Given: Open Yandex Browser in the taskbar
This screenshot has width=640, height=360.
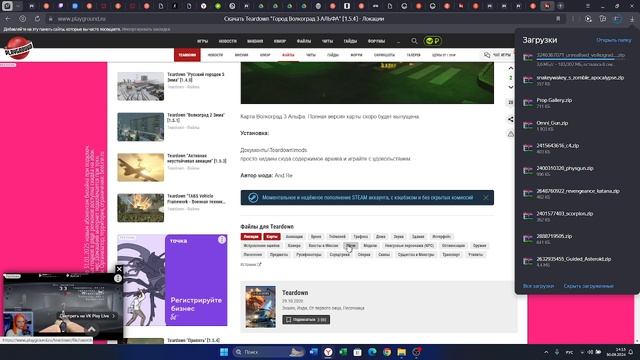Looking at the screenshot, I should (x=328, y=352).
